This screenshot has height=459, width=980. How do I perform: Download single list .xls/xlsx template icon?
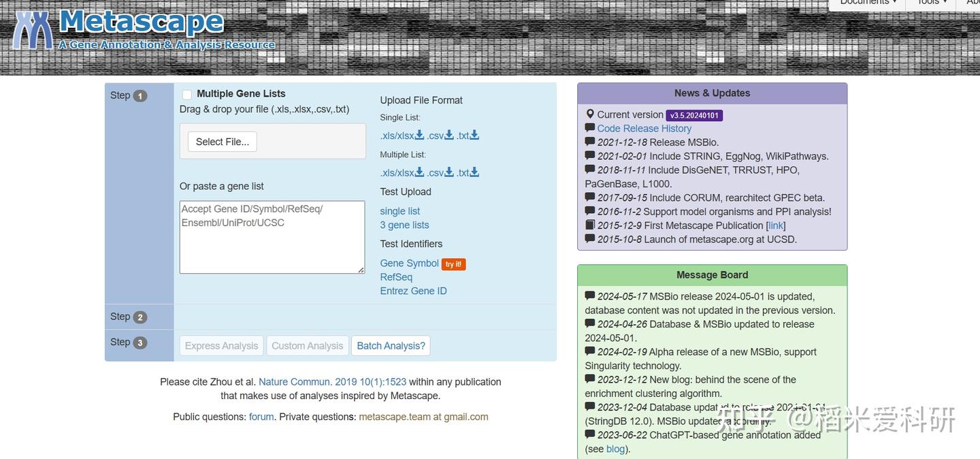(419, 135)
